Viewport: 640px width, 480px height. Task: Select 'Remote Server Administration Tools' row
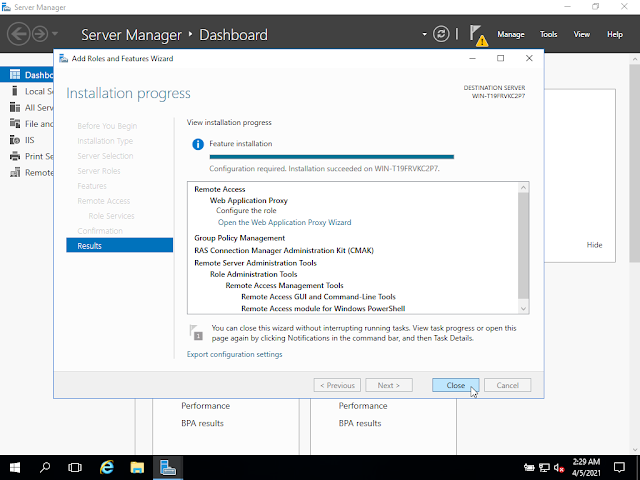coord(255,263)
